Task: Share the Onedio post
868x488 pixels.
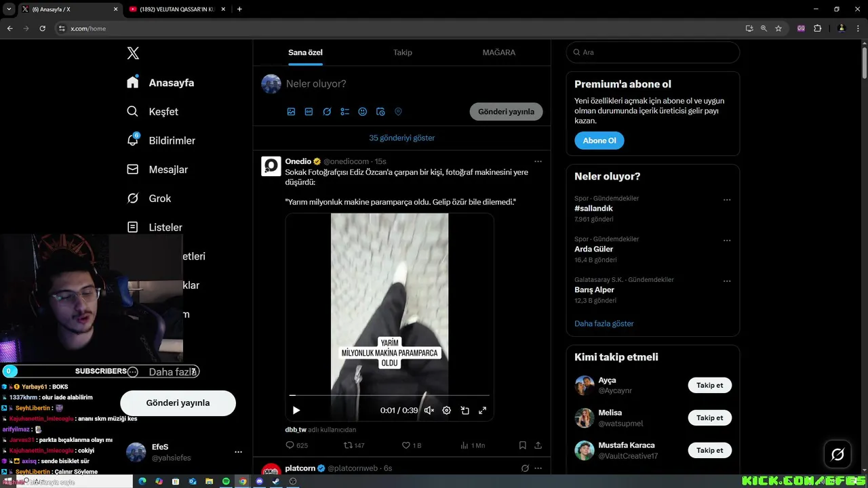Action: click(538, 445)
